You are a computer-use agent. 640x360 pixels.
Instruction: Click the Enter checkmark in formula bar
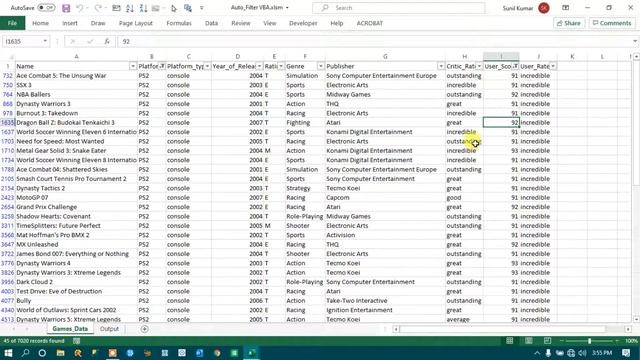[x=90, y=41]
